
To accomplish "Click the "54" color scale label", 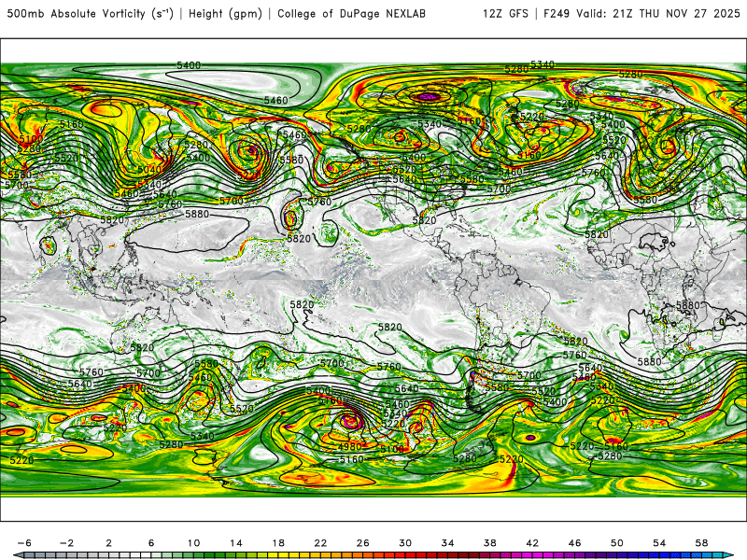I will [659, 543].
